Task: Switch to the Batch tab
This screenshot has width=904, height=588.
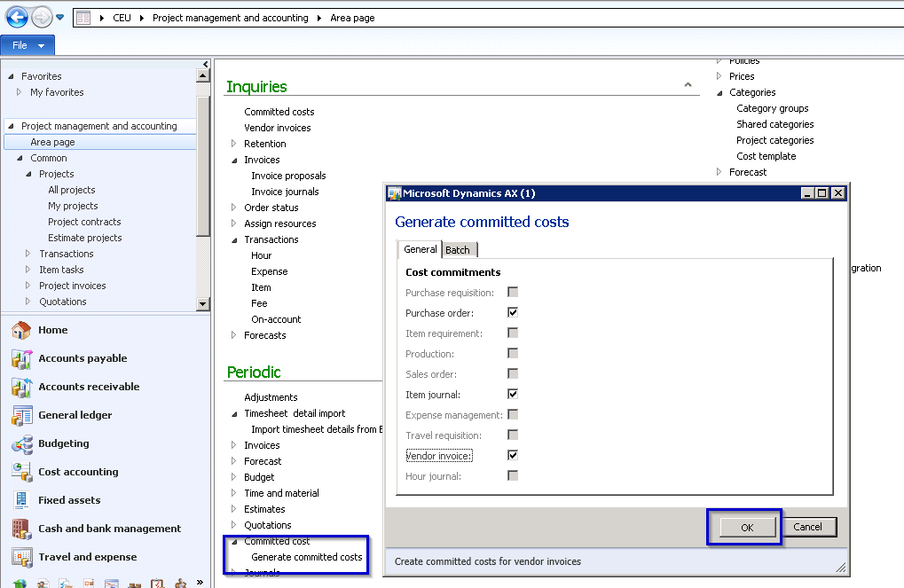Action: click(x=458, y=250)
